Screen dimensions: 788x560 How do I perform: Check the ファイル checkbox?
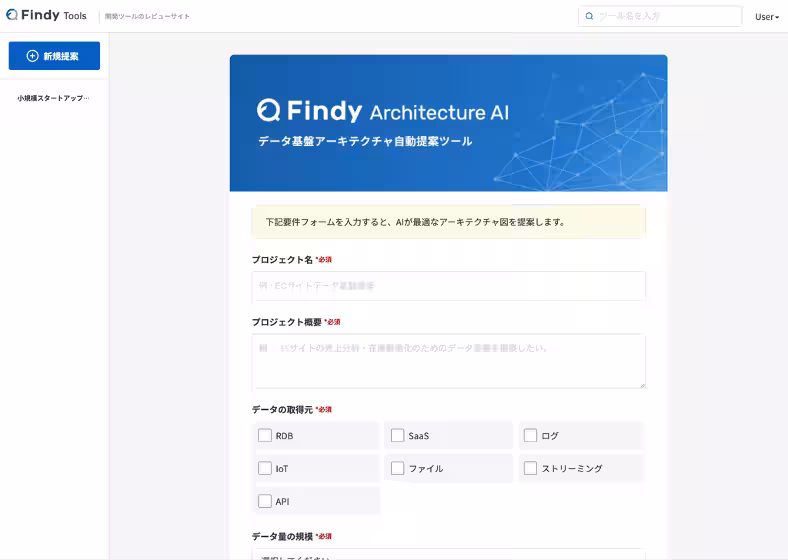[x=398, y=468]
